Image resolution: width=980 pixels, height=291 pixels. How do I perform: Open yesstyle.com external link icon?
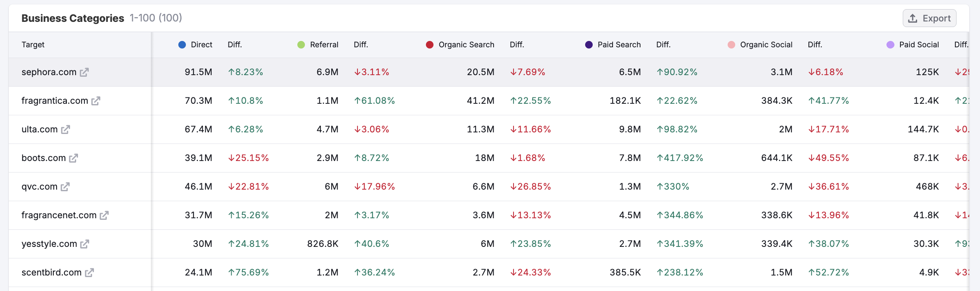coord(84,244)
